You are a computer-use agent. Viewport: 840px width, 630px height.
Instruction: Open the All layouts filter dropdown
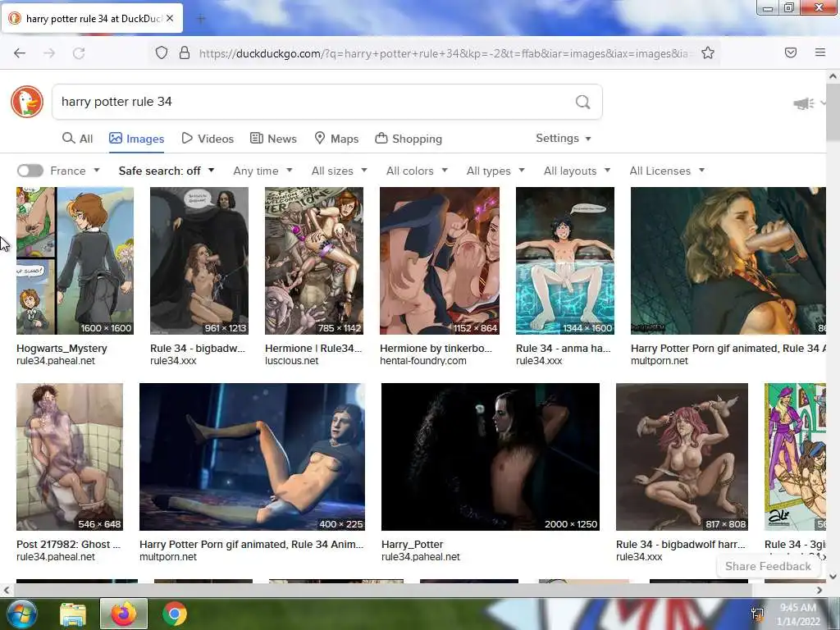577,171
